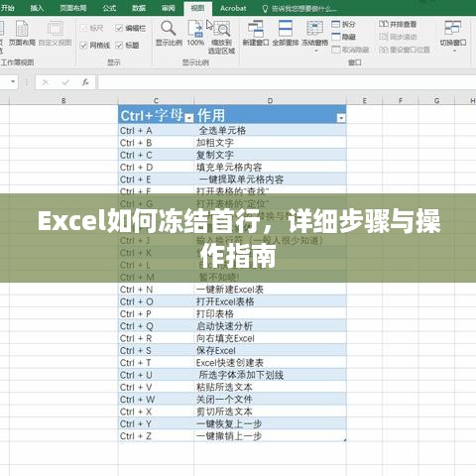
Task: Click 同步滚动 synchronous scrolling
Action: tap(398, 37)
